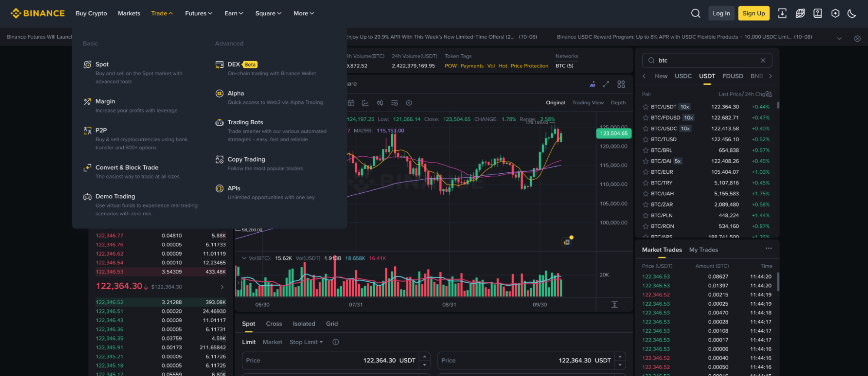Screen dimensions: 868x376
Task: Open the Stop Limit order type dropdown
Action: click(x=306, y=342)
